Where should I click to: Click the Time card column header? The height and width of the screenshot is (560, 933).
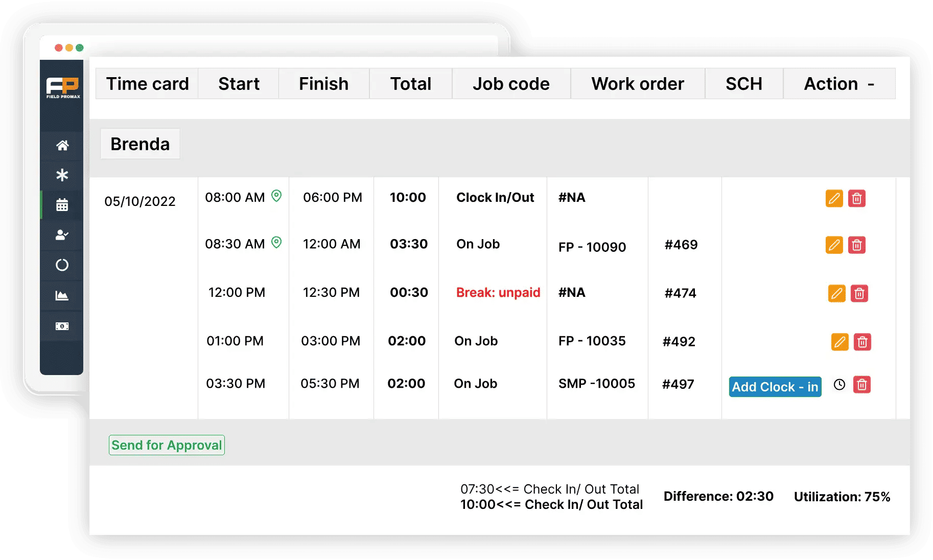point(147,84)
